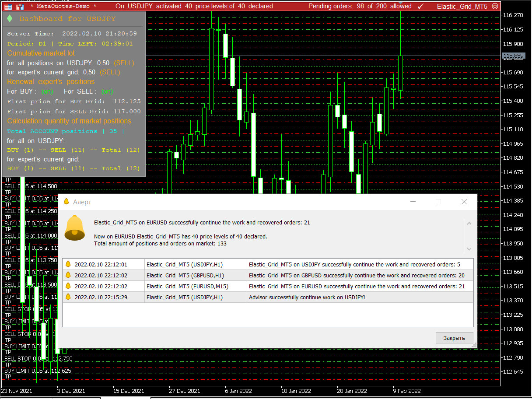Screen dimensions: 532x399
Task: Click BUY/SELL totals under 'for all on USDJPY'
Action: [73, 150]
